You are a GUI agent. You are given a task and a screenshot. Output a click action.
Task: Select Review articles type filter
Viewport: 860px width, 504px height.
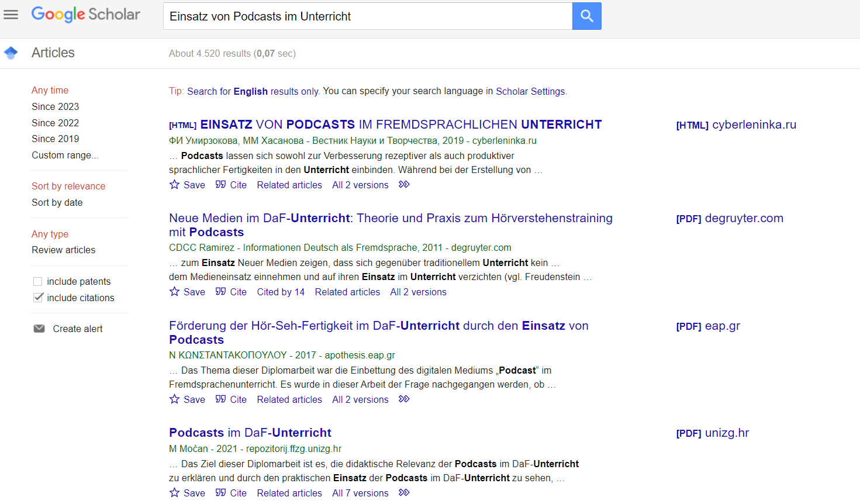(x=63, y=250)
